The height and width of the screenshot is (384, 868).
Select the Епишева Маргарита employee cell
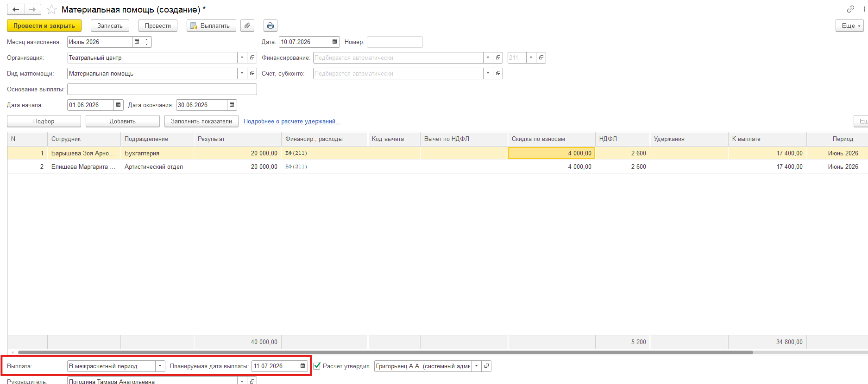pyautogui.click(x=84, y=166)
